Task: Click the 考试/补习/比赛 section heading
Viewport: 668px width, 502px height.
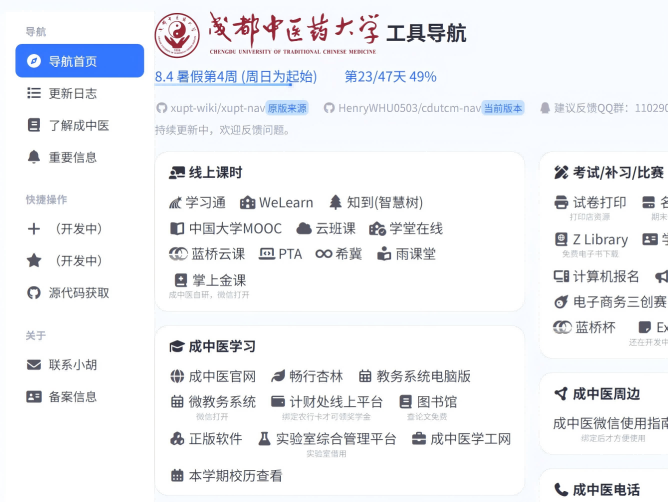Action: (609, 173)
